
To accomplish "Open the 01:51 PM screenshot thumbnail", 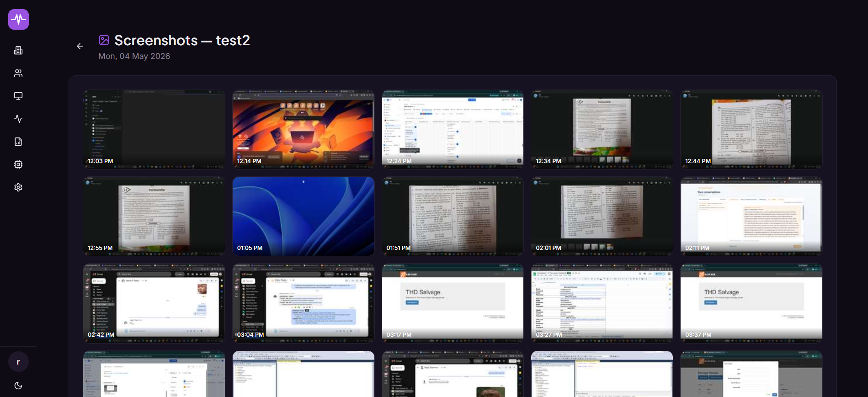I will point(453,216).
